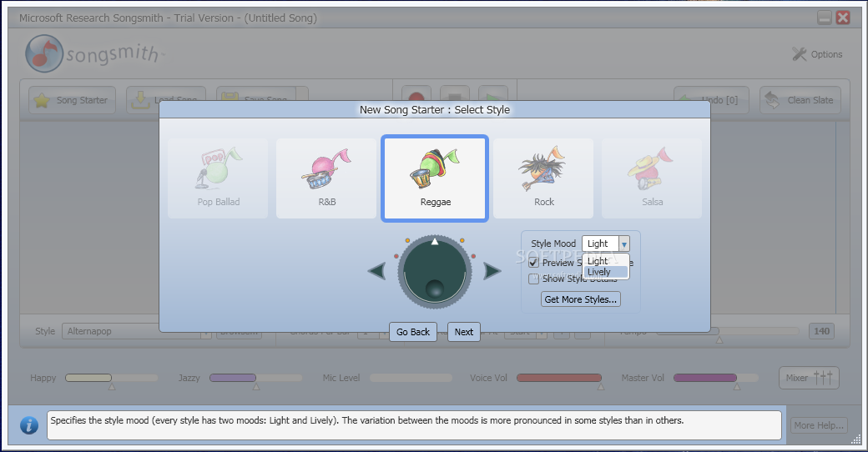Choose the R&B style card
The width and height of the screenshot is (868, 452).
pos(326,178)
